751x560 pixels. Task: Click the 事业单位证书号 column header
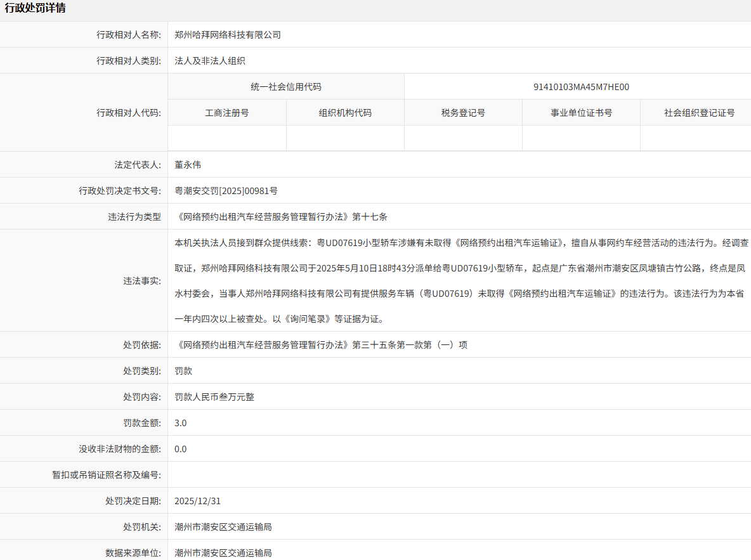[581, 113]
